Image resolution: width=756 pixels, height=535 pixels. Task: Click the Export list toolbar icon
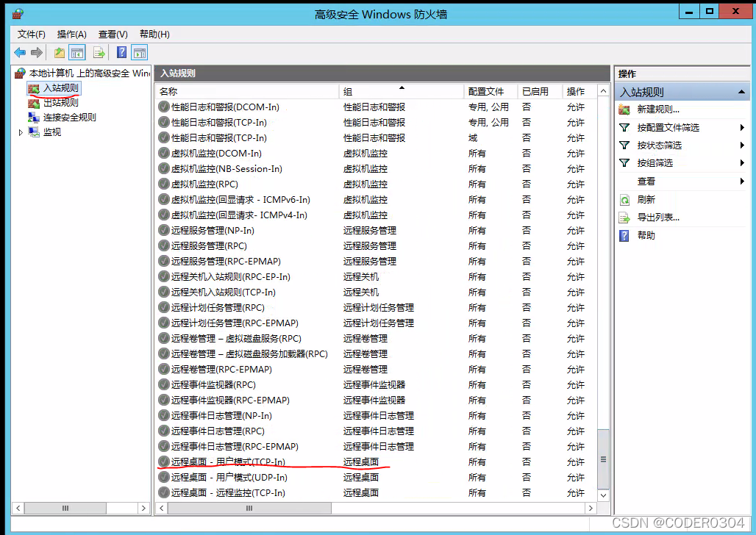pyautogui.click(x=99, y=52)
